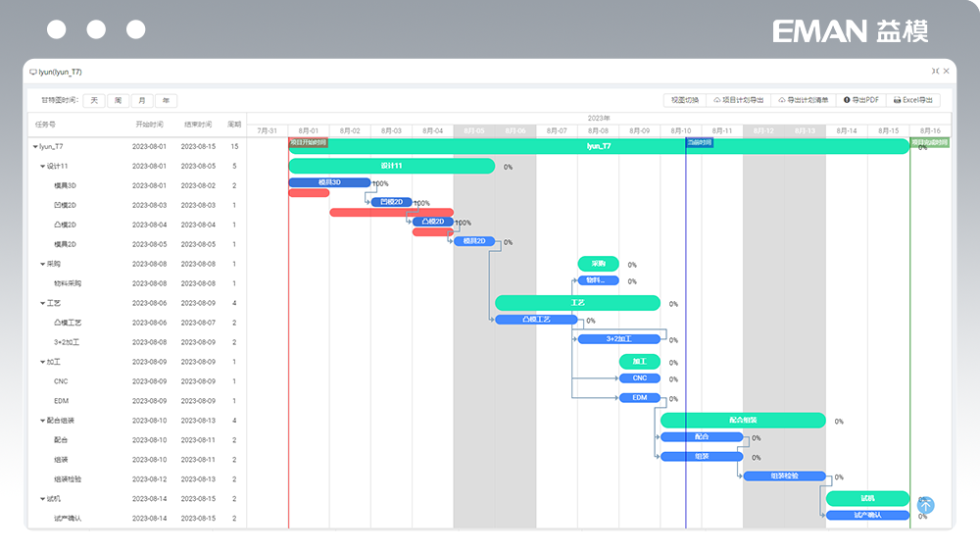Select the blue 组装检验 task bar
Viewport: 980px width, 552px height.
784,476
